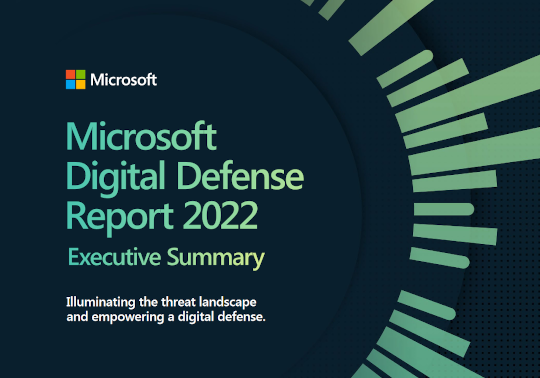This screenshot has width=540, height=378.
Task: Click 'threat landscape' in the tagline
Action: click(x=209, y=302)
